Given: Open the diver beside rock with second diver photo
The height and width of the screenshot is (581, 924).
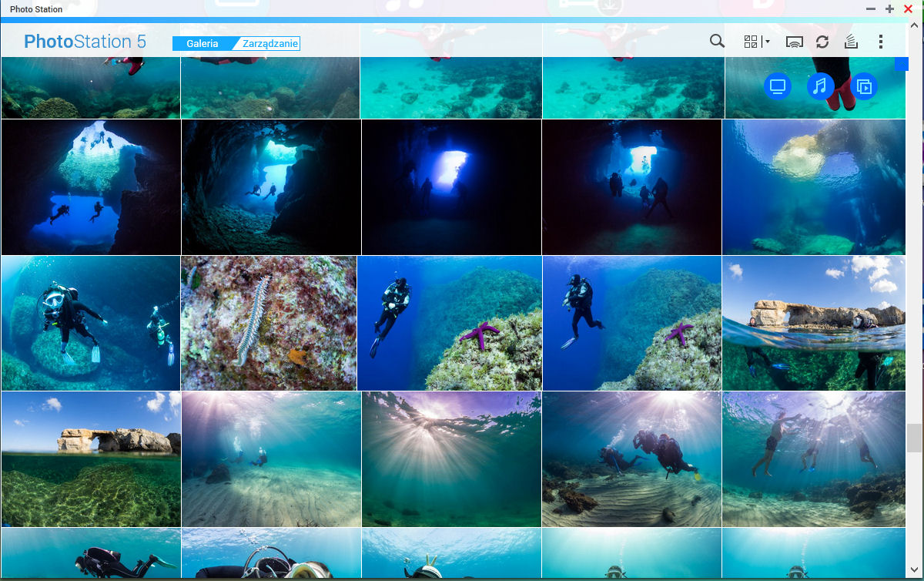Looking at the screenshot, I should (90, 323).
